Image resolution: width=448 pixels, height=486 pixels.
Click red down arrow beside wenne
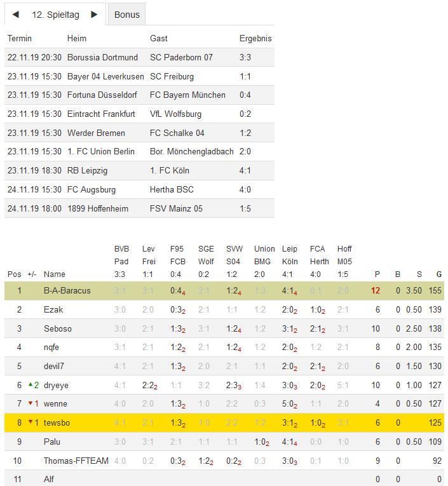pyautogui.click(x=29, y=404)
